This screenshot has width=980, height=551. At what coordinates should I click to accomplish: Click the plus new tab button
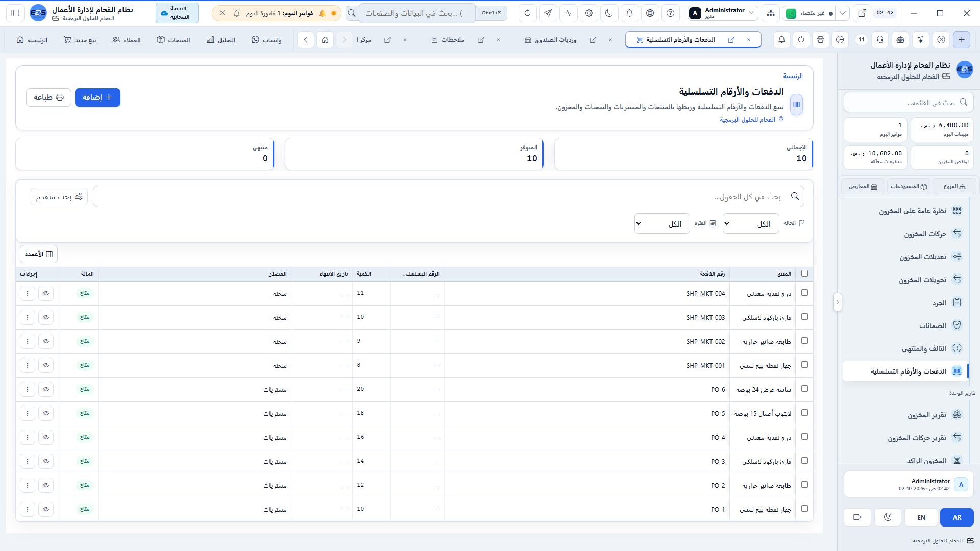tap(962, 40)
